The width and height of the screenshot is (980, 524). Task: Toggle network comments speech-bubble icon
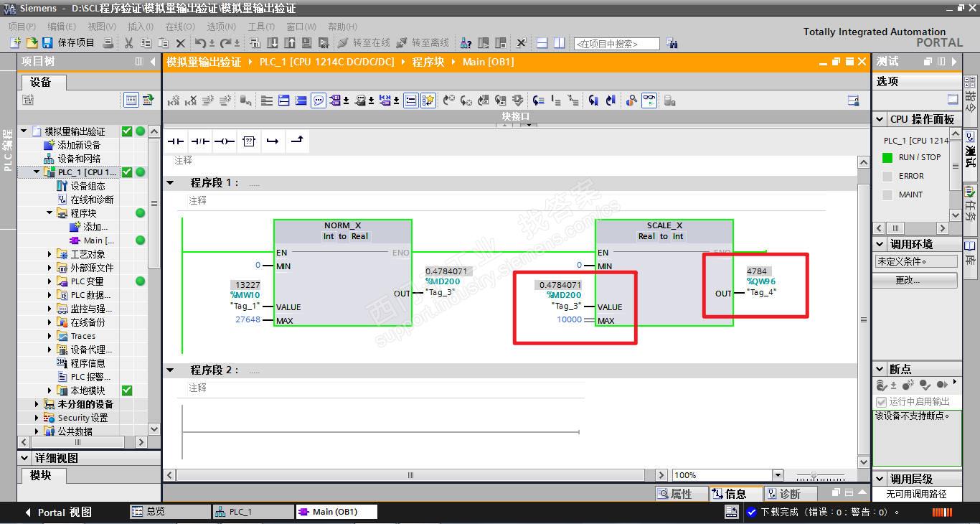[x=319, y=100]
